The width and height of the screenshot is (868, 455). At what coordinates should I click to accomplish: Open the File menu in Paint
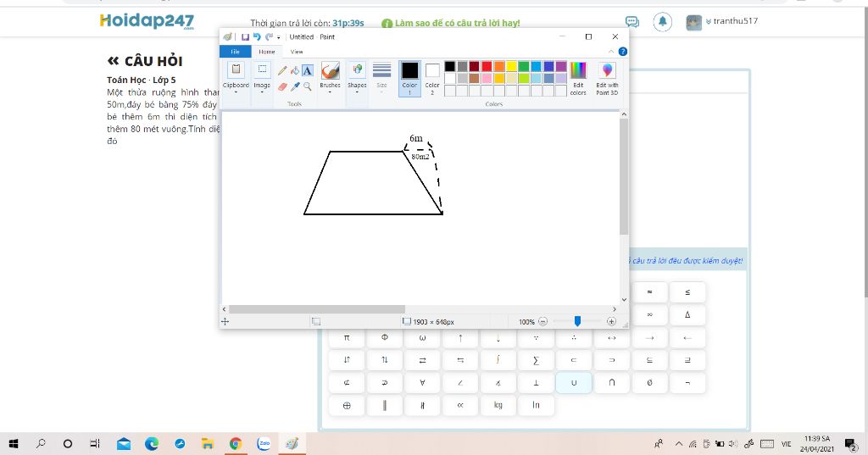(236, 52)
